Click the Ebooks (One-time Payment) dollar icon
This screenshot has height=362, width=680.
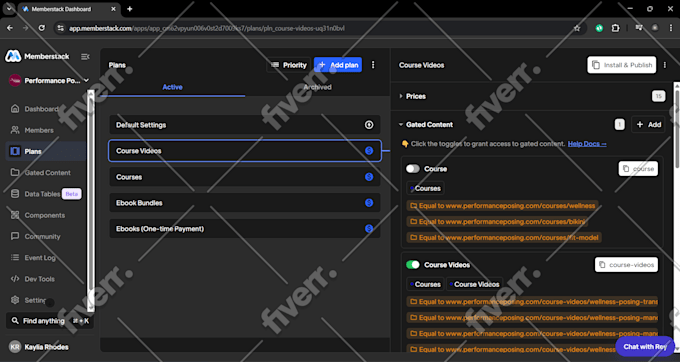click(369, 228)
